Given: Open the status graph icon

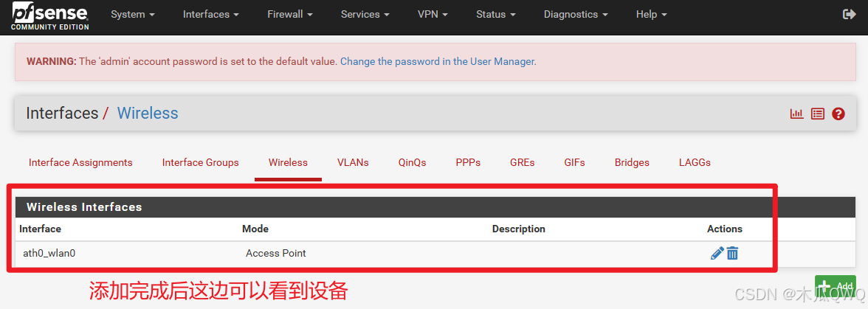Looking at the screenshot, I should [x=796, y=114].
